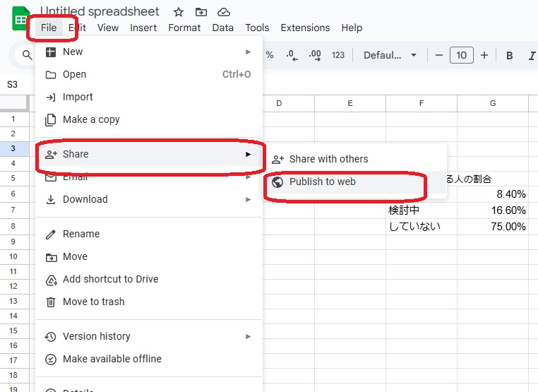The image size is (538, 392).
Task: Expand the Version history submenu
Action: [148, 336]
